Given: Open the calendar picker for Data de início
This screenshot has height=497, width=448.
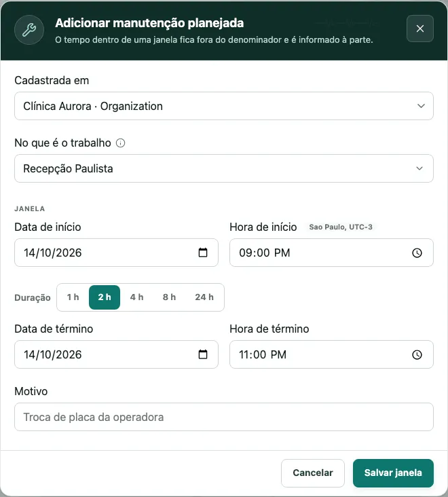Looking at the screenshot, I should tap(203, 253).
